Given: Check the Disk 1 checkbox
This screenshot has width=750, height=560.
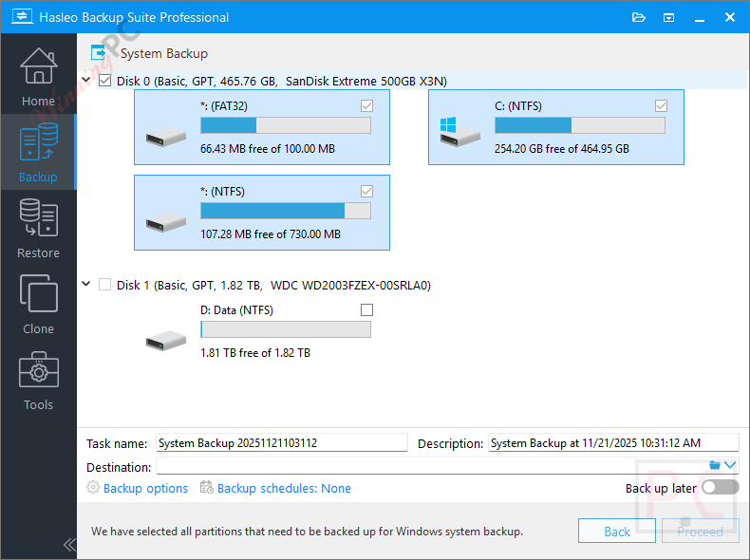Looking at the screenshot, I should pyautogui.click(x=104, y=285).
